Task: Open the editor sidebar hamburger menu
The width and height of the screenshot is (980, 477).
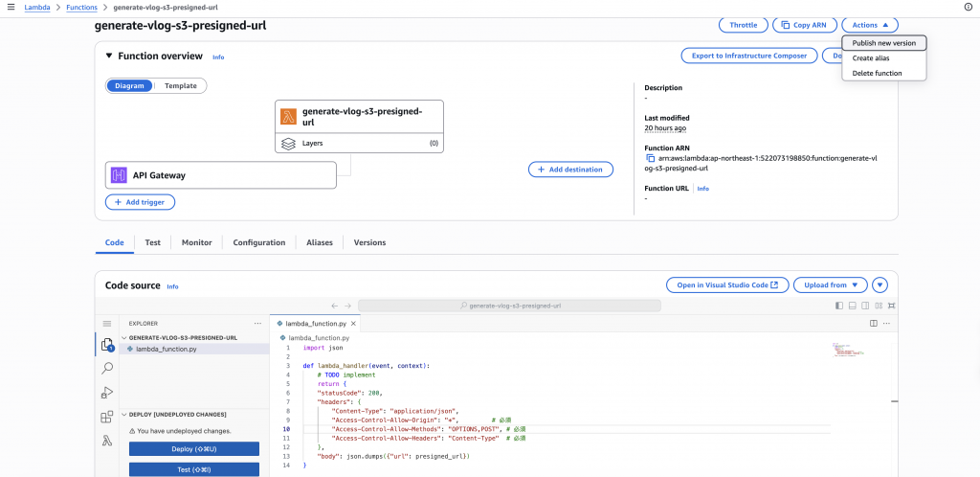Action: coord(107,323)
